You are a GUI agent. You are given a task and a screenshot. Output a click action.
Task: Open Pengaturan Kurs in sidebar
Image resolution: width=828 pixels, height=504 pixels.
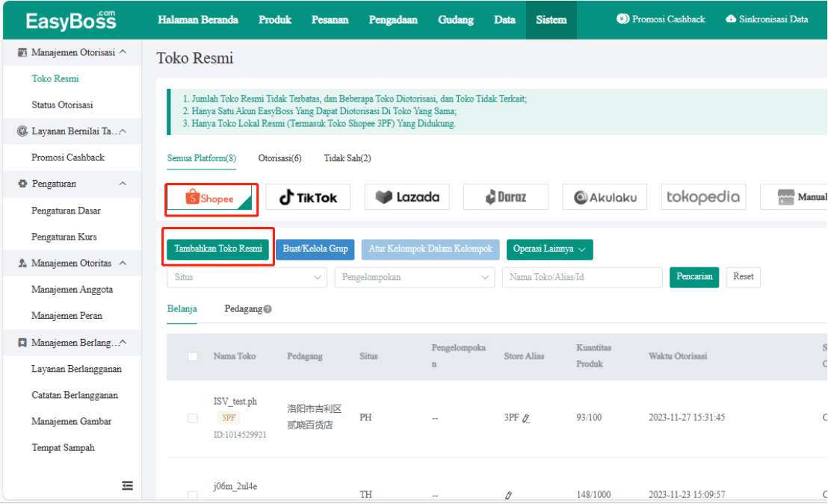pyautogui.click(x=64, y=237)
